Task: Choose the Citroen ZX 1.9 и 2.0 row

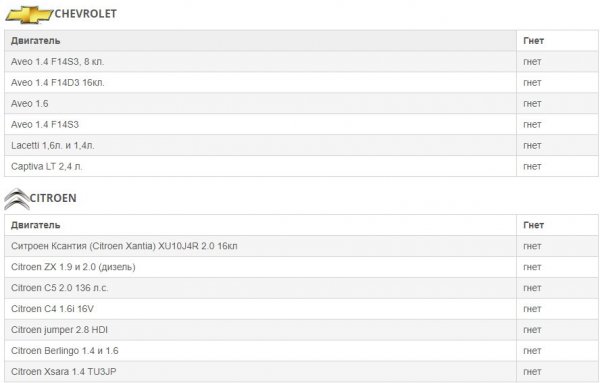Action: coord(301,267)
